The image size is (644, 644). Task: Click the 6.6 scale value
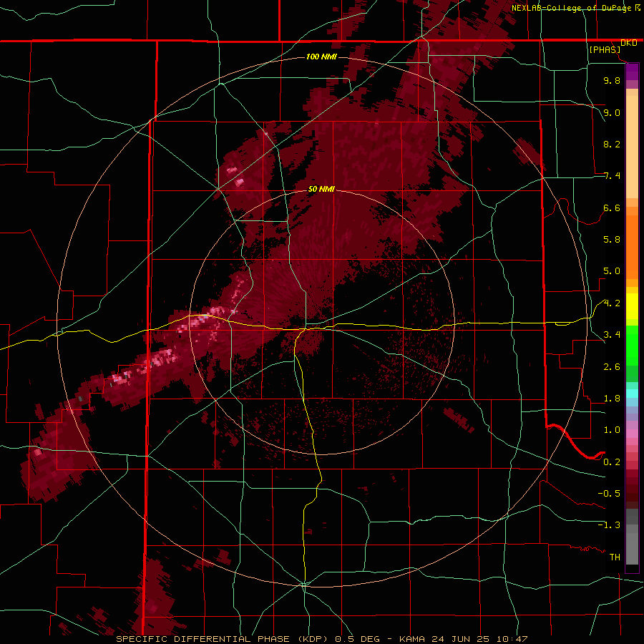pyautogui.click(x=612, y=208)
